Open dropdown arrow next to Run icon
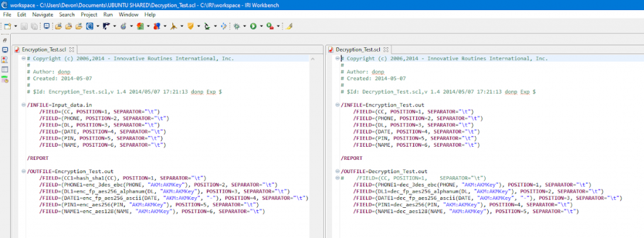The image size is (644, 238). pos(261,26)
